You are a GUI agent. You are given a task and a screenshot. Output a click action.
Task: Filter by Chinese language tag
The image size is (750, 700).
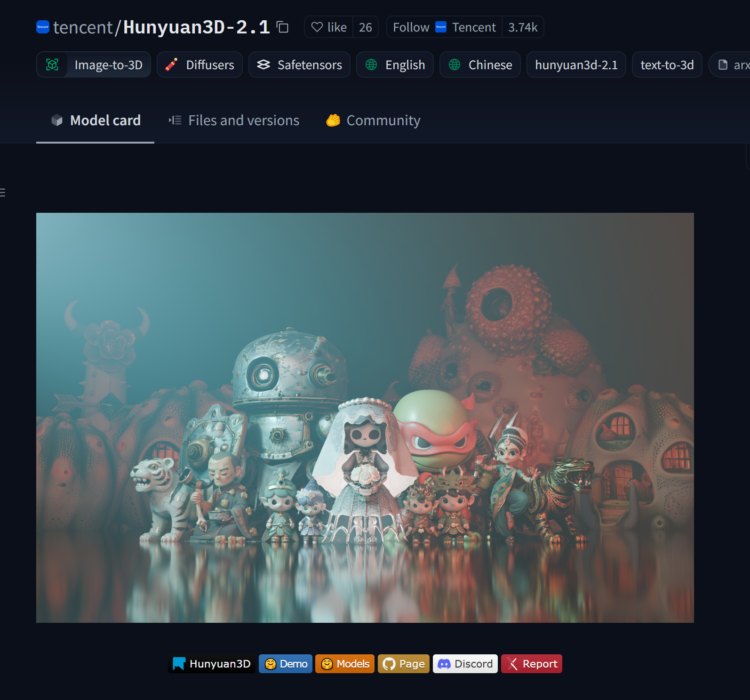point(480,64)
